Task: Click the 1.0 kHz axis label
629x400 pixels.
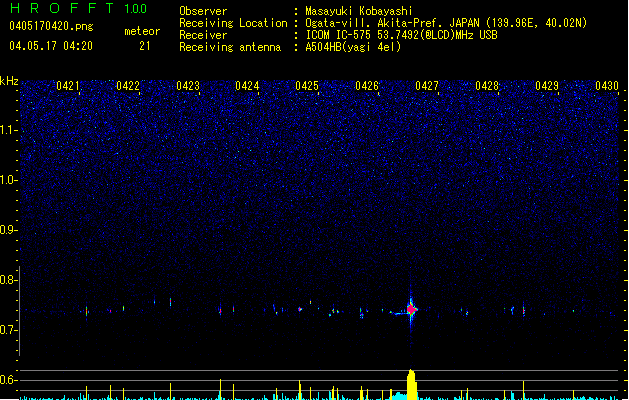Action: tap(8, 180)
